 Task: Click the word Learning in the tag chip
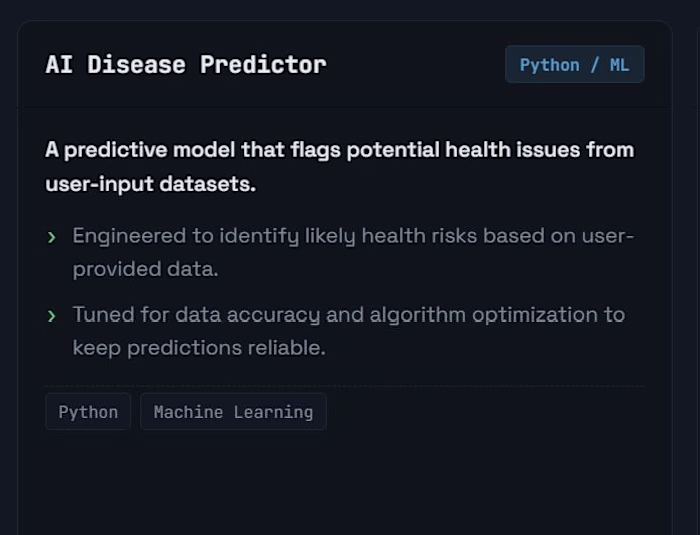pyautogui.click(x=273, y=413)
